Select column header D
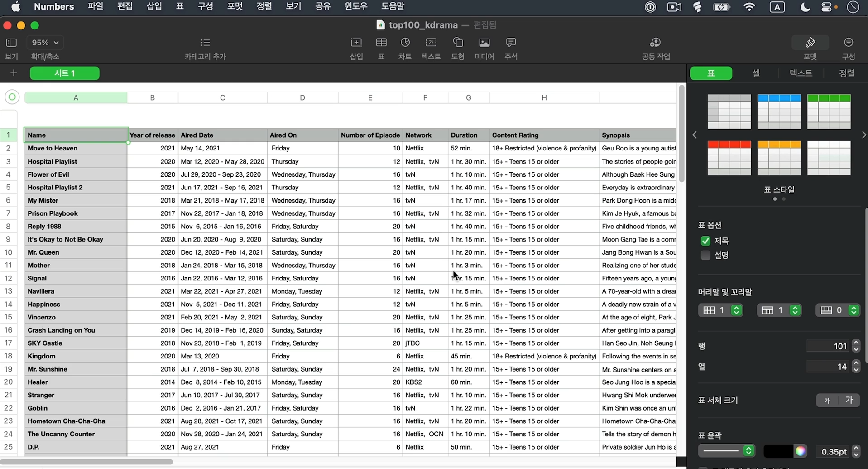Screen dimensions: 868x469 click(x=302, y=97)
